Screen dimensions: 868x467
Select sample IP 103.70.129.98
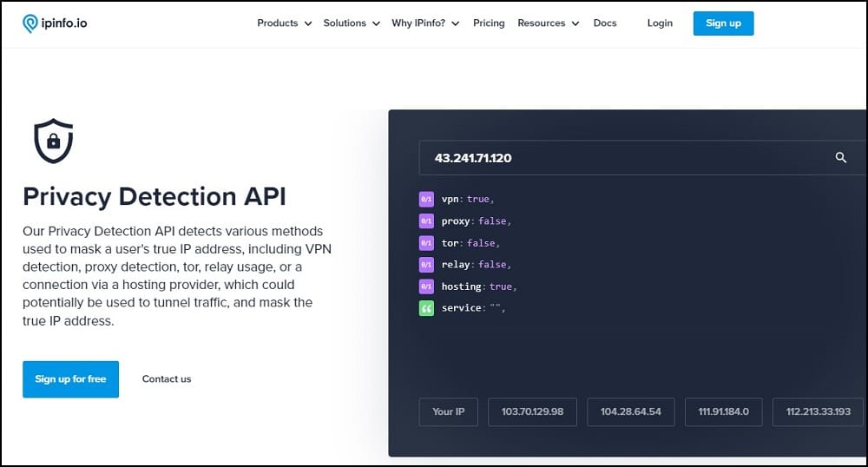533,411
